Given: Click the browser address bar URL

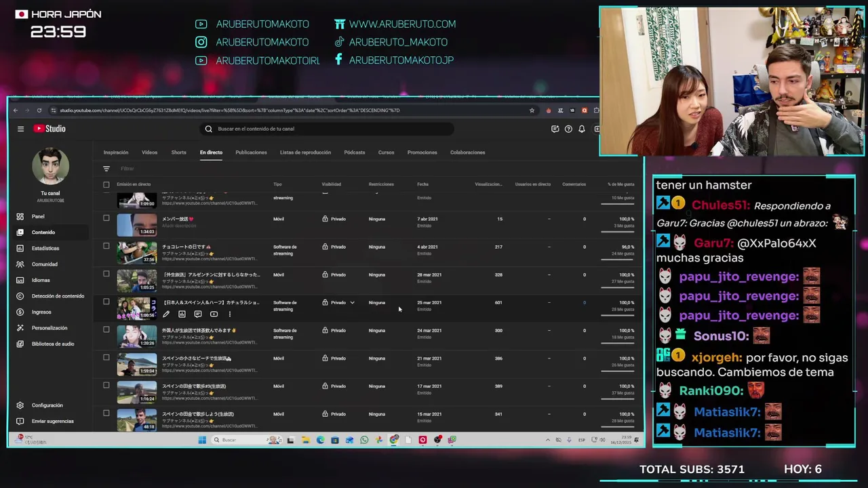Looking at the screenshot, I should pos(230,110).
